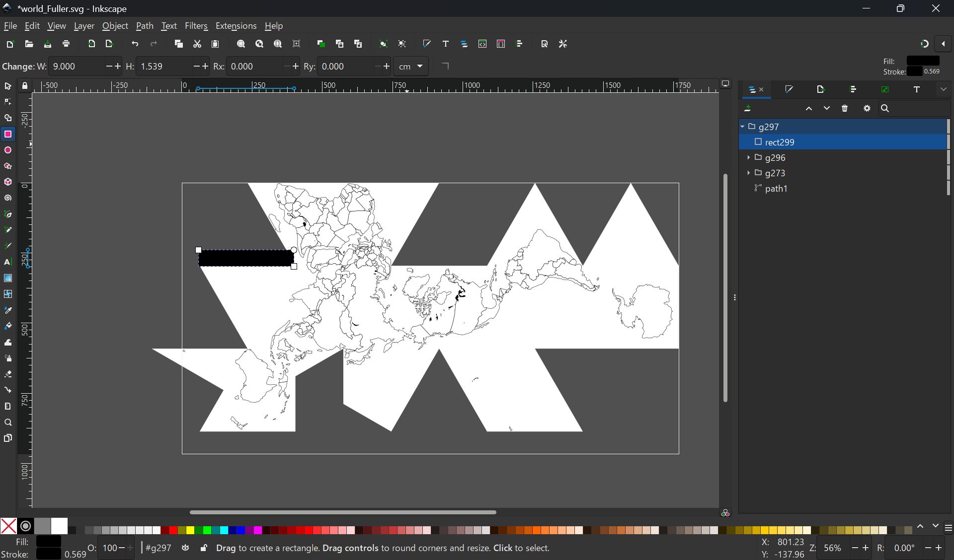Select the Calligraphy tool
This screenshot has width=954, height=560.
coord(7,246)
